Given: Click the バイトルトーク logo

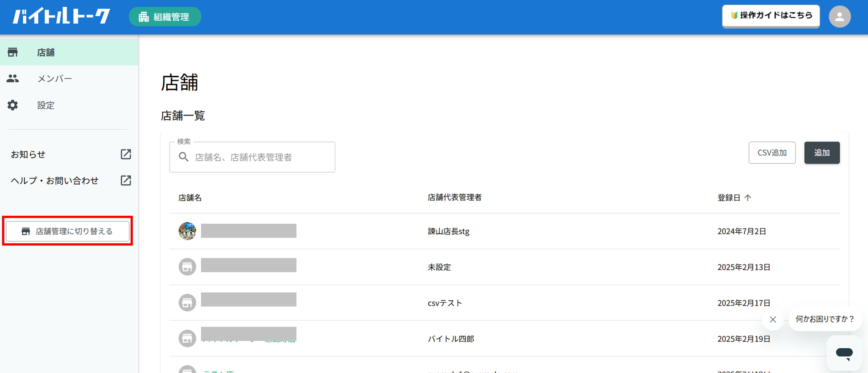Looking at the screenshot, I should [x=61, y=16].
